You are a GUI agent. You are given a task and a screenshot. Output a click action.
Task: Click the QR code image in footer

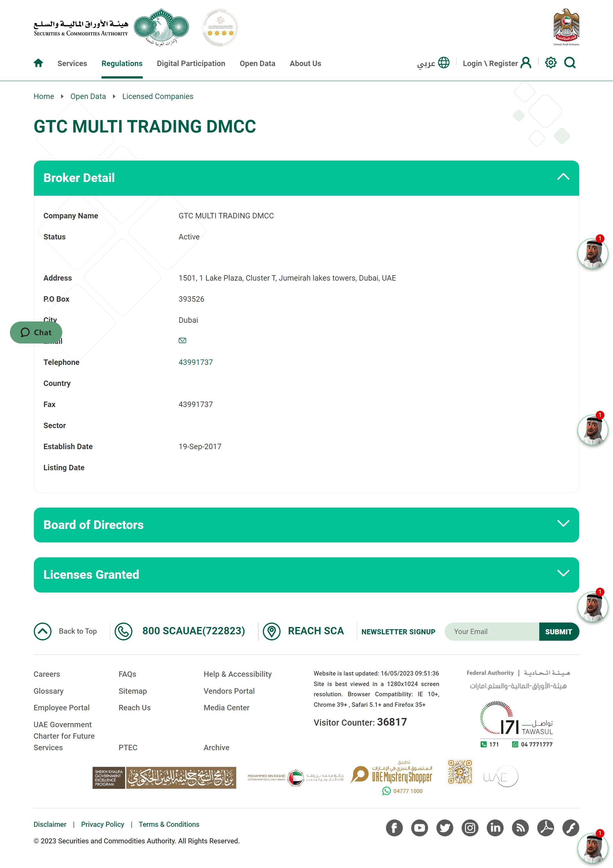pos(460,772)
